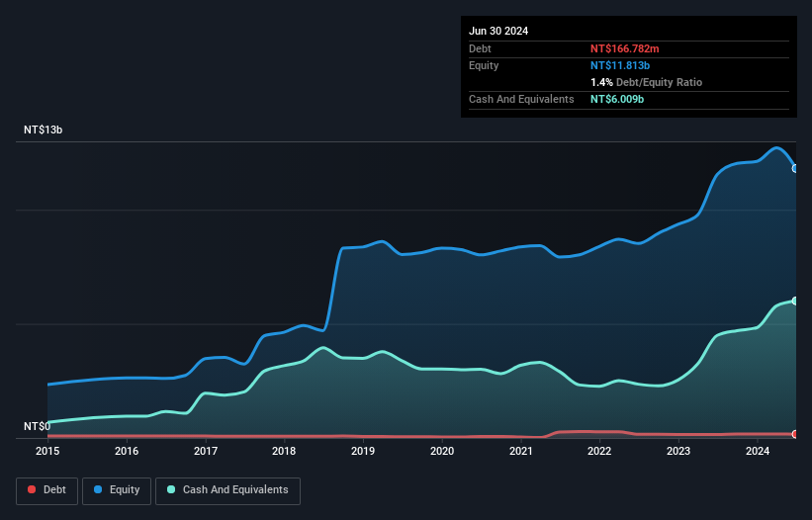Click the 1.4% Debt/Equity Ratio text
Screen dimensions: 812x520
coord(646,82)
